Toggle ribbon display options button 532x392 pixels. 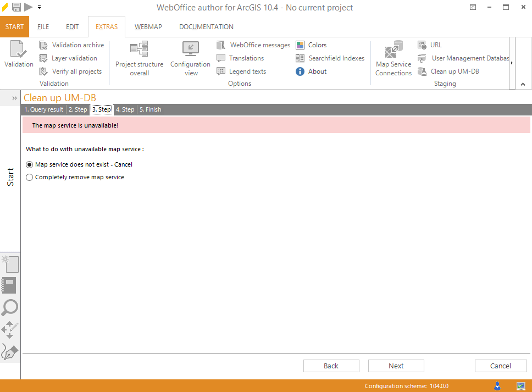coord(473,7)
